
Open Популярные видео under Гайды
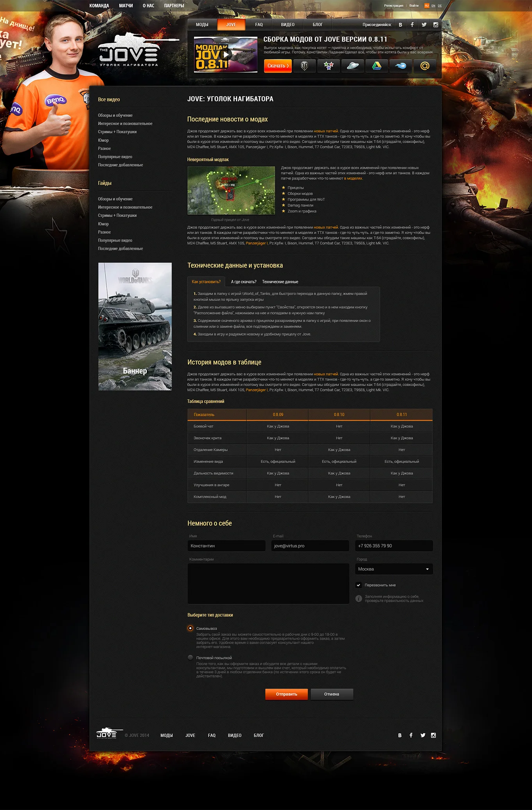115,240
